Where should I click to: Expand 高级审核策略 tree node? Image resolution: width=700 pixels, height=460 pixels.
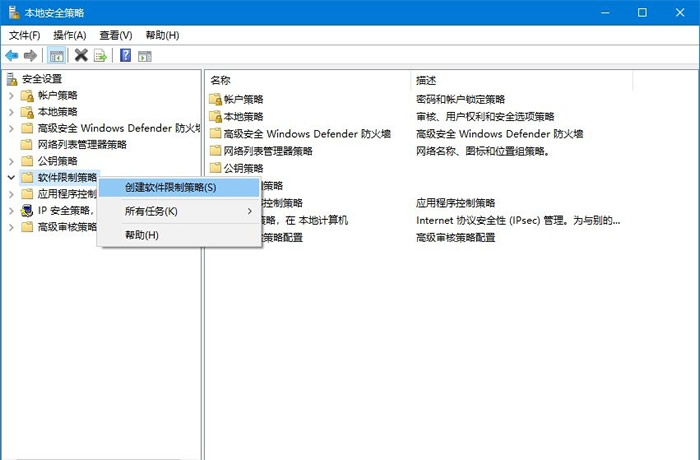(11, 227)
